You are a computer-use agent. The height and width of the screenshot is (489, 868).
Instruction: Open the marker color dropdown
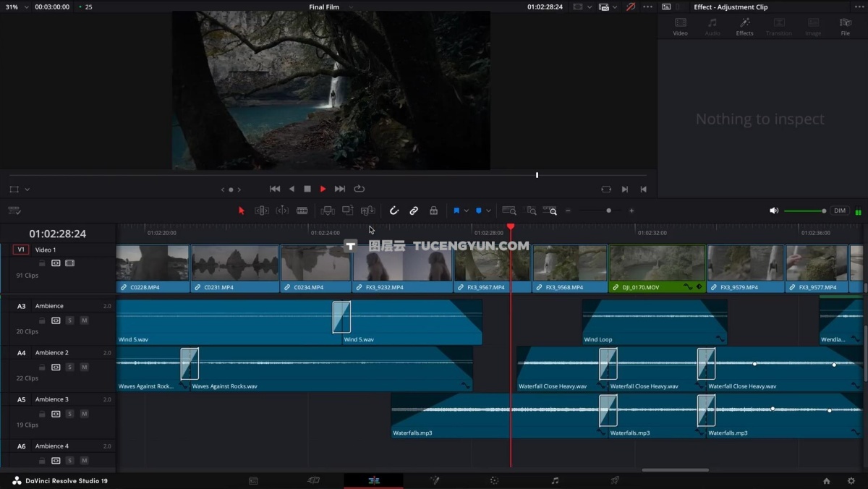(488, 211)
